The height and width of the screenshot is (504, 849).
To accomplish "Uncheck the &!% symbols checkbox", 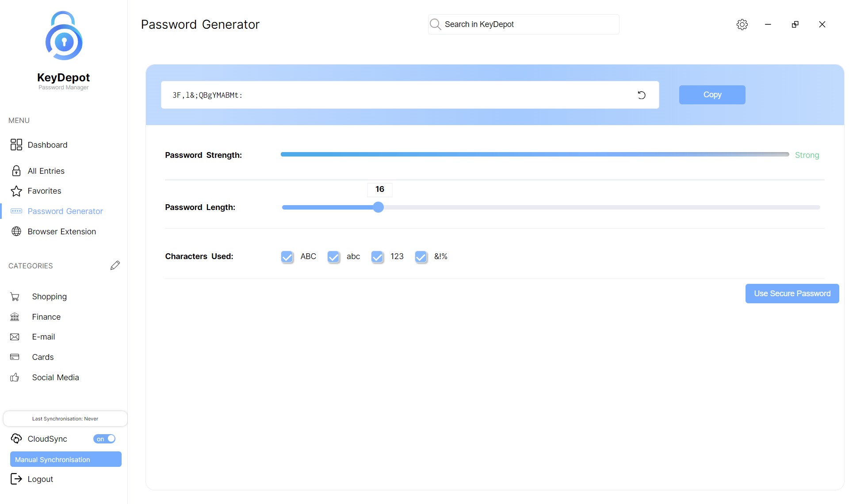I will [x=421, y=257].
